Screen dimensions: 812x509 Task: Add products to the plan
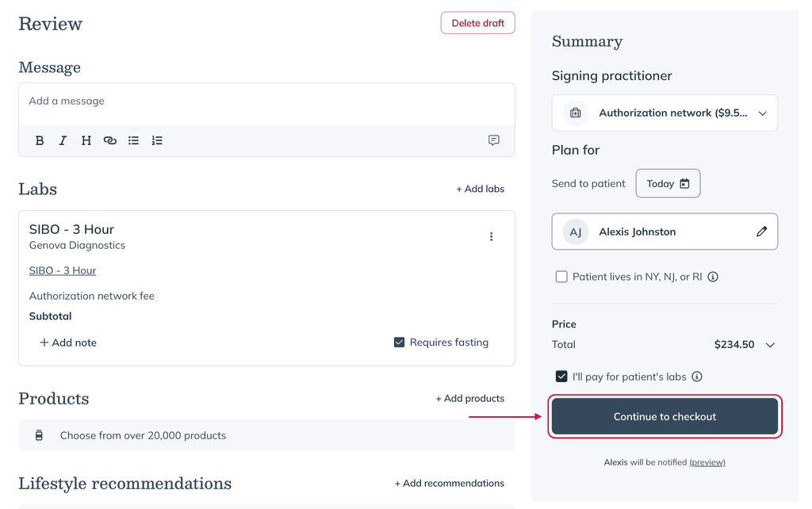[x=469, y=398]
